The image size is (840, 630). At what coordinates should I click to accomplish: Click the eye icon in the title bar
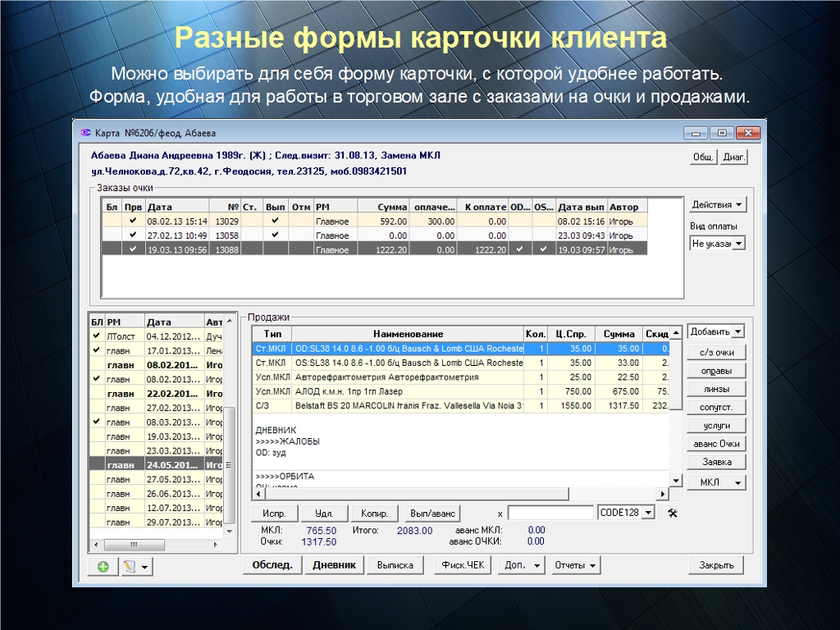(x=84, y=133)
